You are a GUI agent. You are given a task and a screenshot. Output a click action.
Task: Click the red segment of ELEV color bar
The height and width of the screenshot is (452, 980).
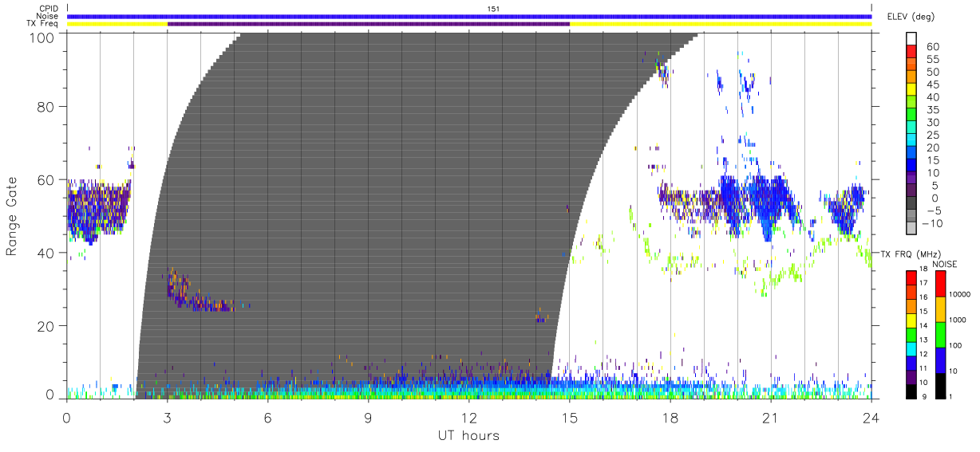click(x=911, y=52)
